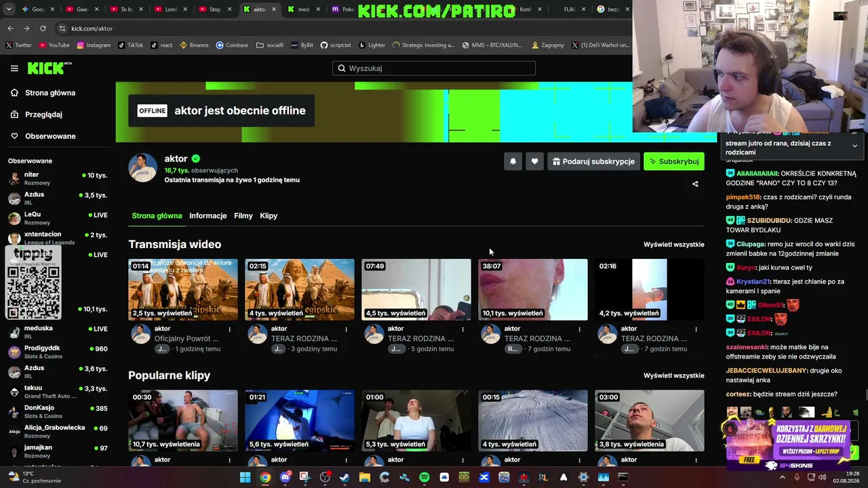Open followed channel DonKasjo in sidebar
868x488 pixels.
(58, 411)
